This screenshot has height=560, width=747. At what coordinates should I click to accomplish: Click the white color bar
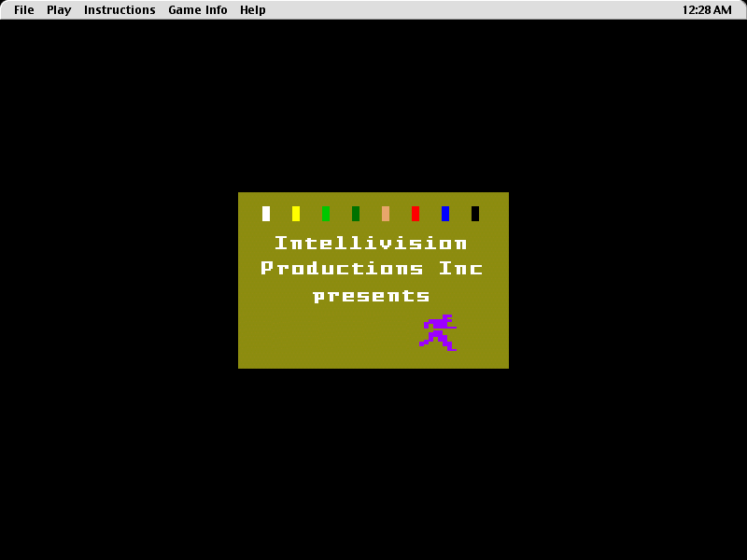266,214
